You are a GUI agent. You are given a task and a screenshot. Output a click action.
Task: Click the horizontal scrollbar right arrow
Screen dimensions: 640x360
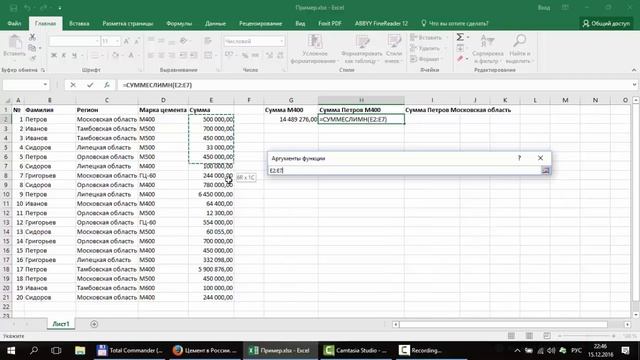(627, 324)
